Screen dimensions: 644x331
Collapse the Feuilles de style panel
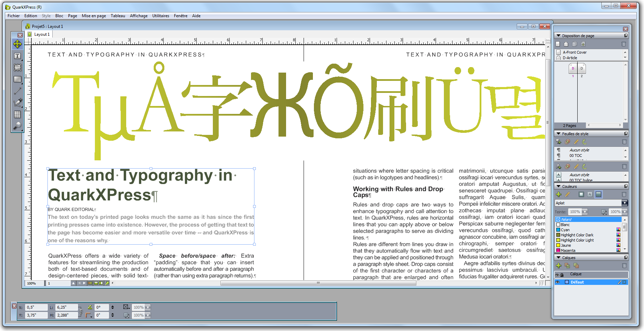(x=558, y=134)
